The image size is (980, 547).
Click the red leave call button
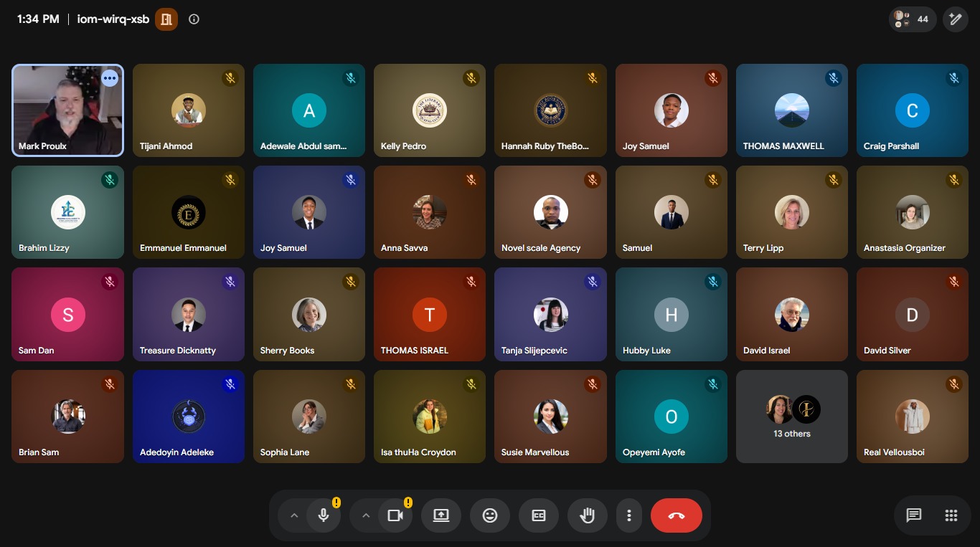[x=677, y=515]
